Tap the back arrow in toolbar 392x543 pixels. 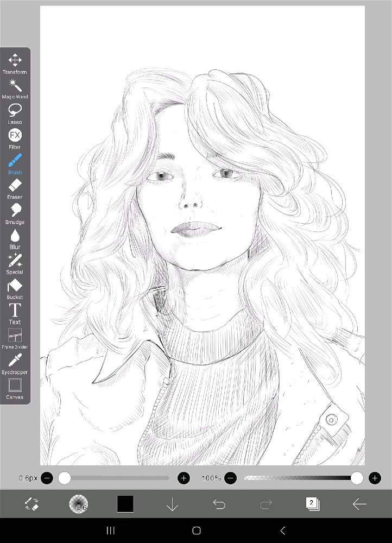point(359,504)
